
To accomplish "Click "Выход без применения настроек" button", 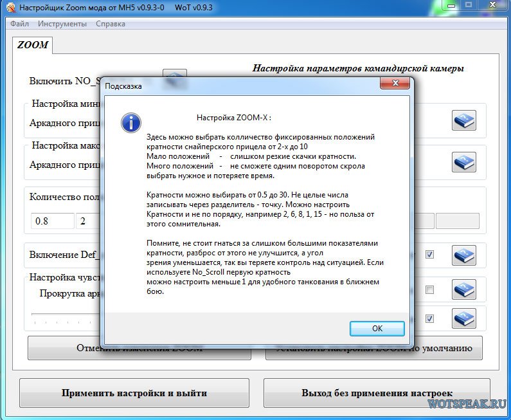I will pos(377,393).
